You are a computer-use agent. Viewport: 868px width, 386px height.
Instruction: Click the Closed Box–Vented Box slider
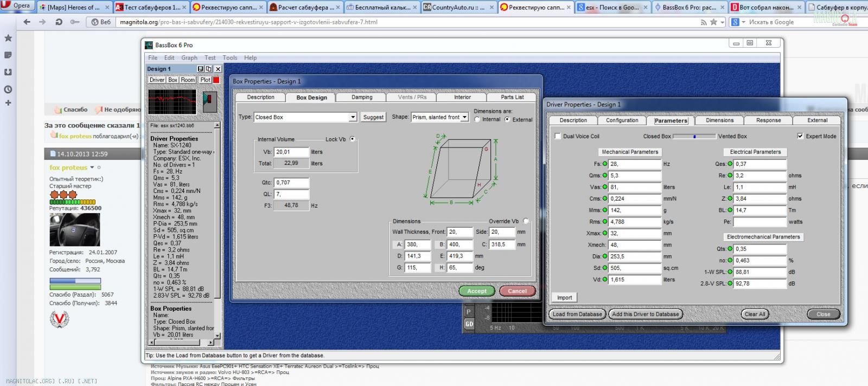pyautogui.click(x=694, y=137)
